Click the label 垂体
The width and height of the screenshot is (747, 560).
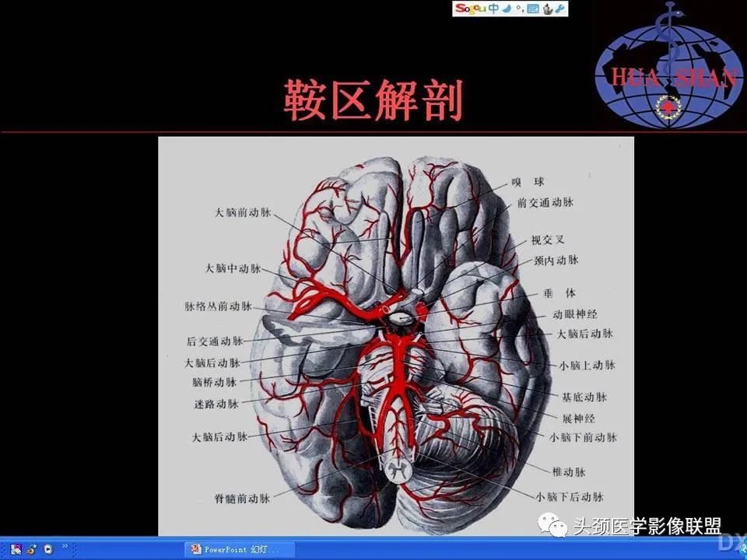click(559, 293)
